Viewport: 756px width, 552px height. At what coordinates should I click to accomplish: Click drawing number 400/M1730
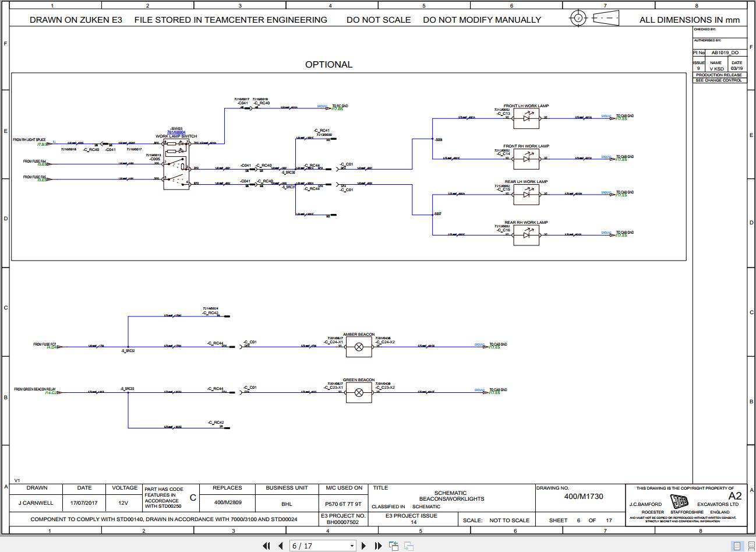pos(584,497)
